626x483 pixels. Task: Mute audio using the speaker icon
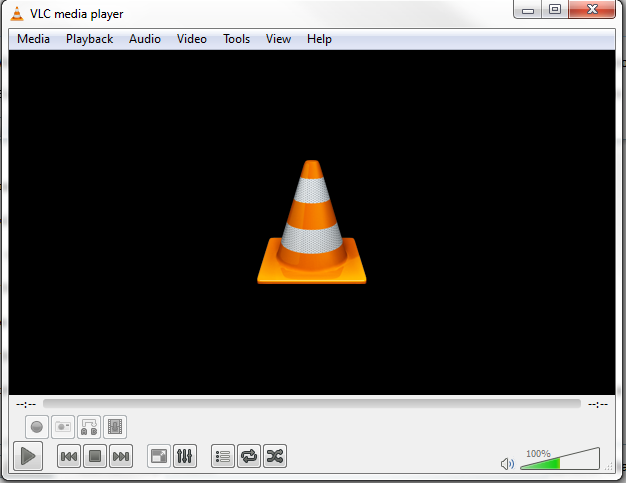click(507, 464)
